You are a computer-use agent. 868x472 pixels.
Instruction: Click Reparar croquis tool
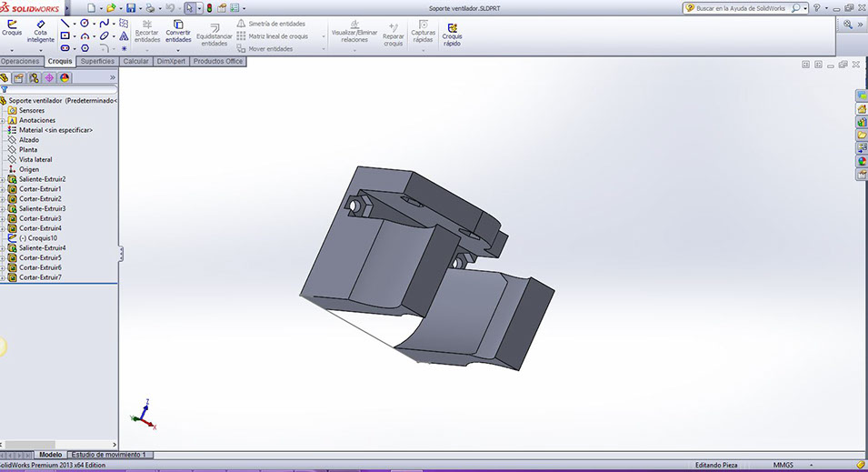tap(393, 35)
